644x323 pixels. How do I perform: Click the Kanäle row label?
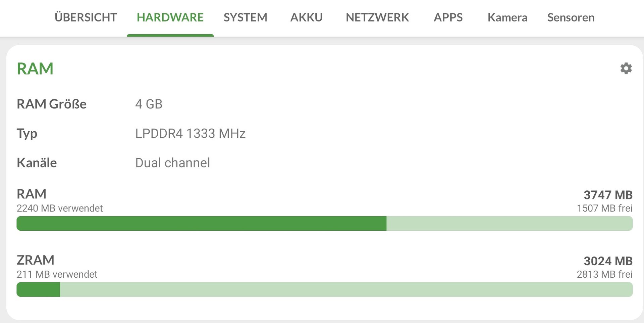tap(37, 163)
